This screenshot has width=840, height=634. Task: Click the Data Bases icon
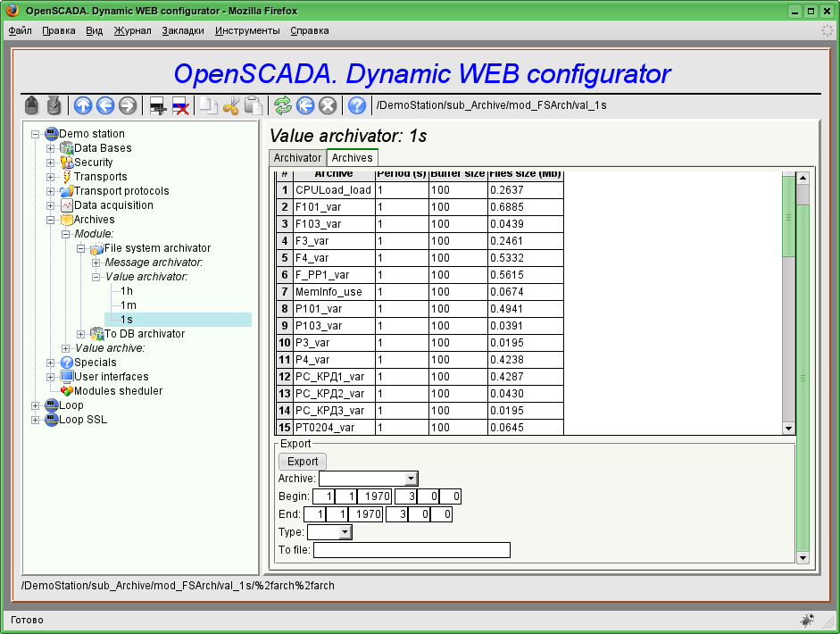click(66, 148)
